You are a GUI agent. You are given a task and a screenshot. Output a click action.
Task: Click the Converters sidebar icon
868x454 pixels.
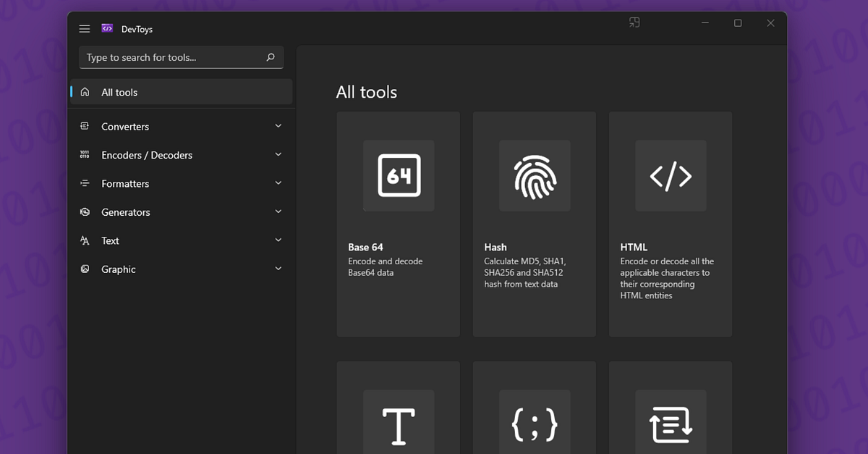tap(85, 126)
